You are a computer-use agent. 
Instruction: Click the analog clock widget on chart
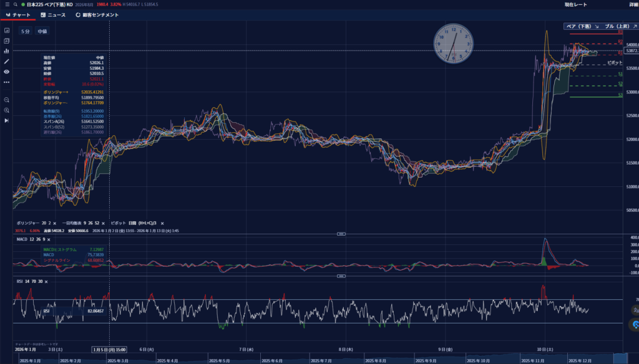coord(454,44)
